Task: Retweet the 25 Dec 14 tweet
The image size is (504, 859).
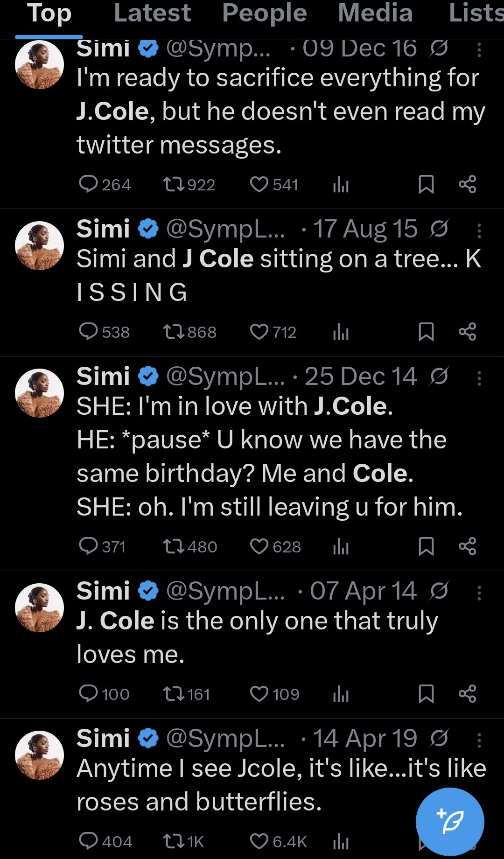Action: pyautogui.click(x=175, y=546)
